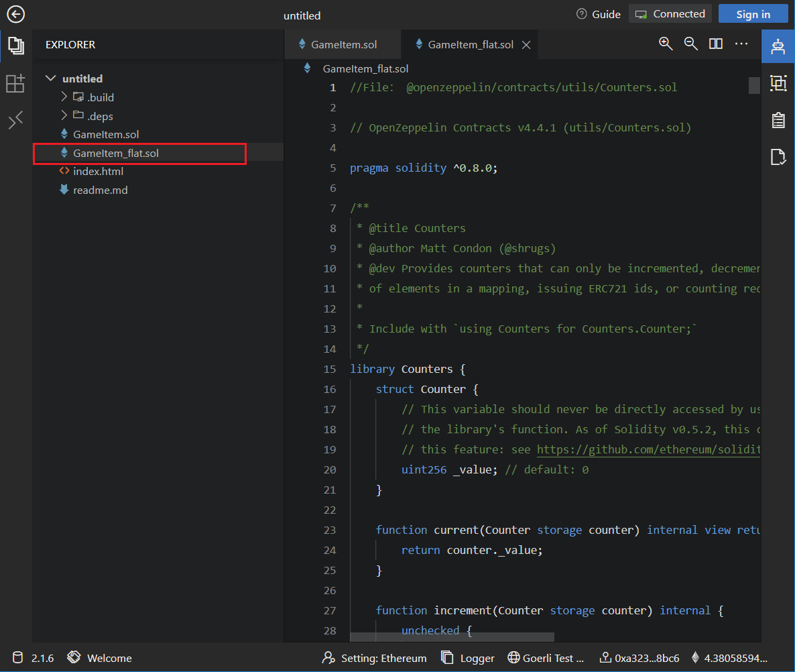Zoom in the editor
This screenshot has width=795, height=672.
click(666, 44)
